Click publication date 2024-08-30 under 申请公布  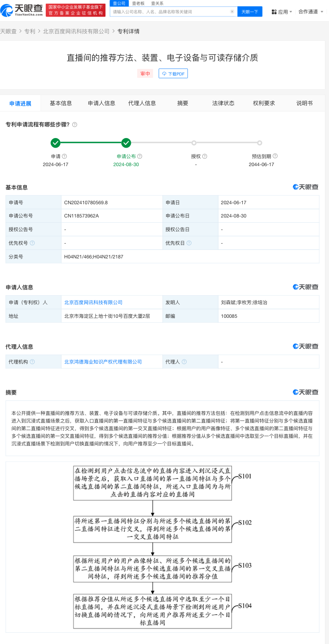126,165
